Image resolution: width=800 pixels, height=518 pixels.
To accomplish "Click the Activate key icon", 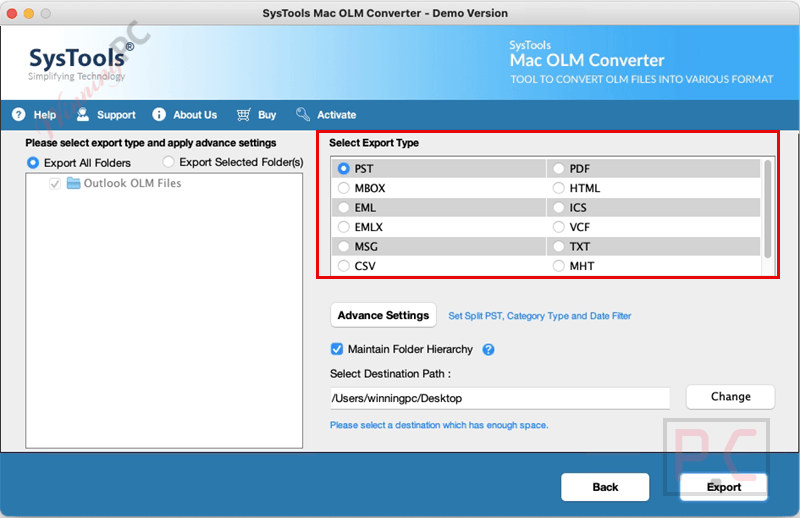I will click(303, 114).
